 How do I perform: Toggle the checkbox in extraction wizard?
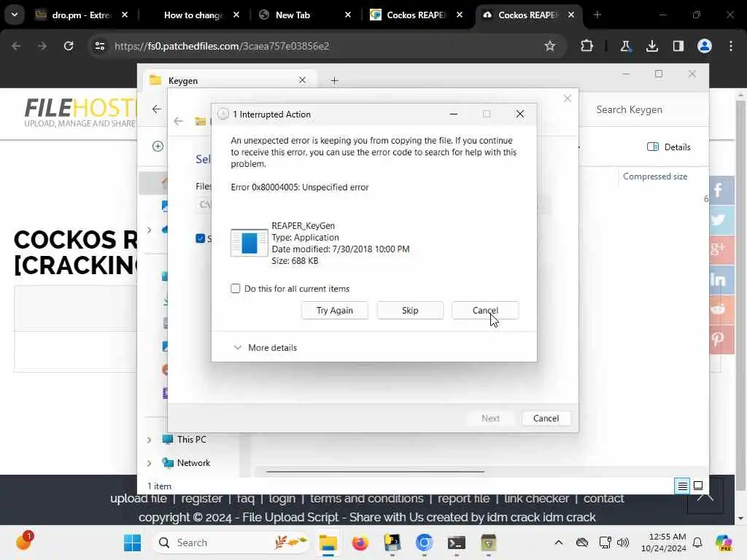pos(200,238)
